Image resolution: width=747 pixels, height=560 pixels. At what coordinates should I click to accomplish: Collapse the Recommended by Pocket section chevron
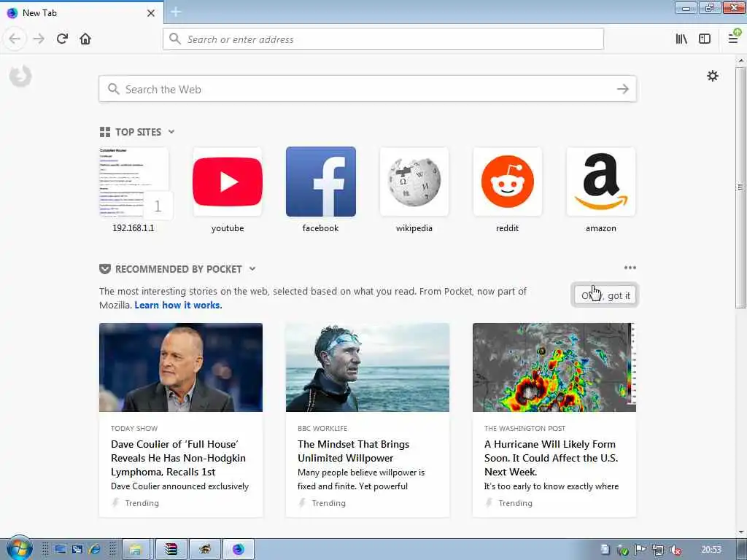coord(252,268)
